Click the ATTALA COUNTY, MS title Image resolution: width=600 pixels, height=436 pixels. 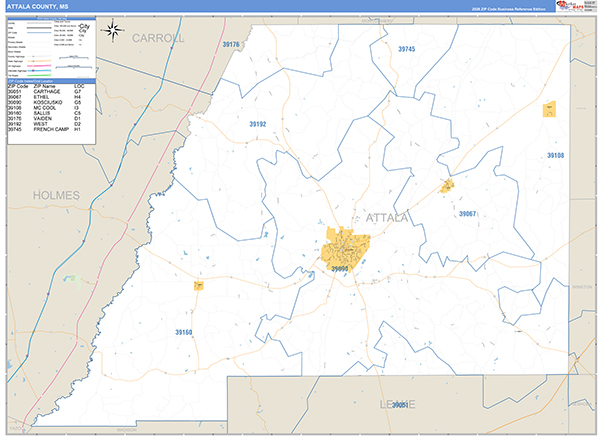[37, 6]
